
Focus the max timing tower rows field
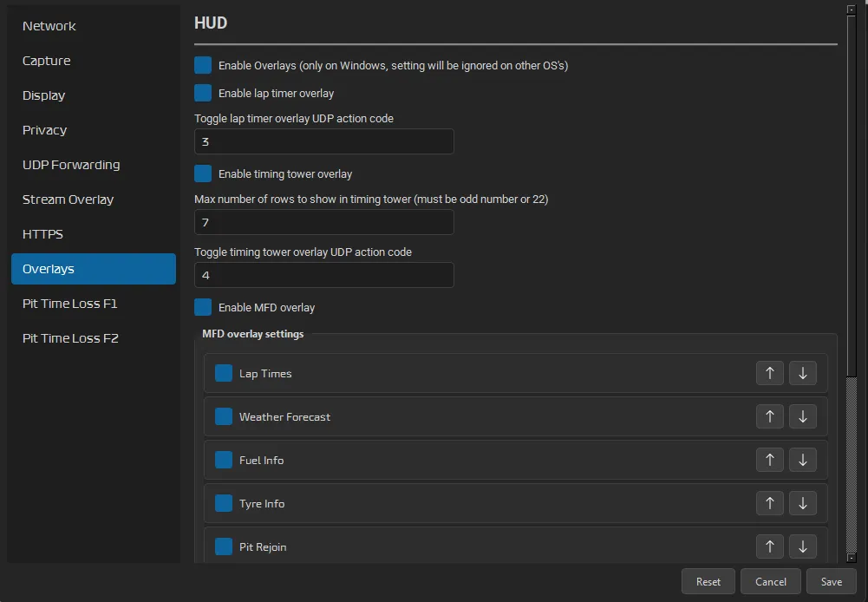pos(323,222)
